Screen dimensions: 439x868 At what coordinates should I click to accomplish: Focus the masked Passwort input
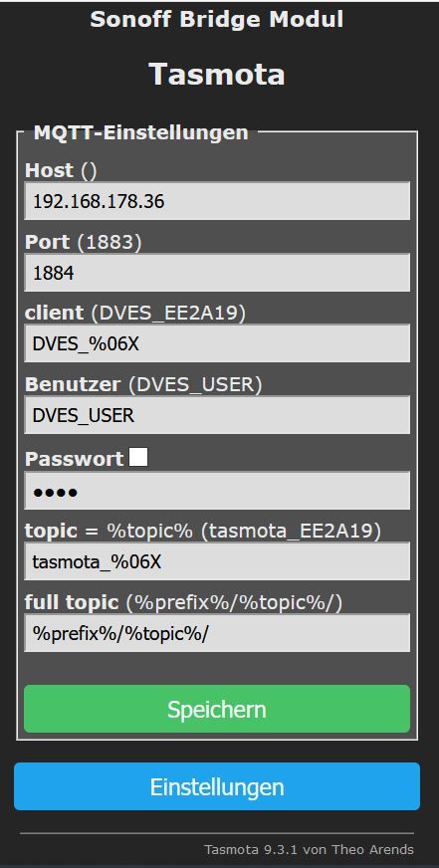[x=217, y=491]
